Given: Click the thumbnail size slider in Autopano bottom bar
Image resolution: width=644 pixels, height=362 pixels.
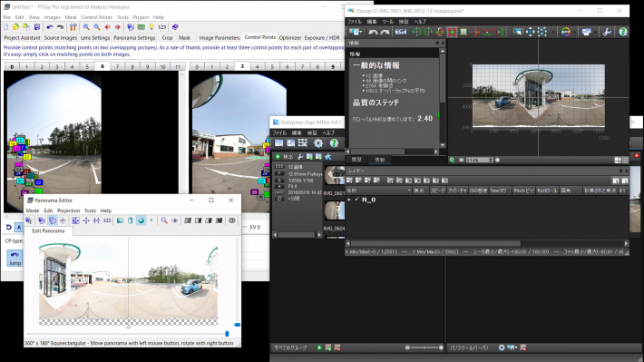Looking at the screenshot, I should point(424,347).
